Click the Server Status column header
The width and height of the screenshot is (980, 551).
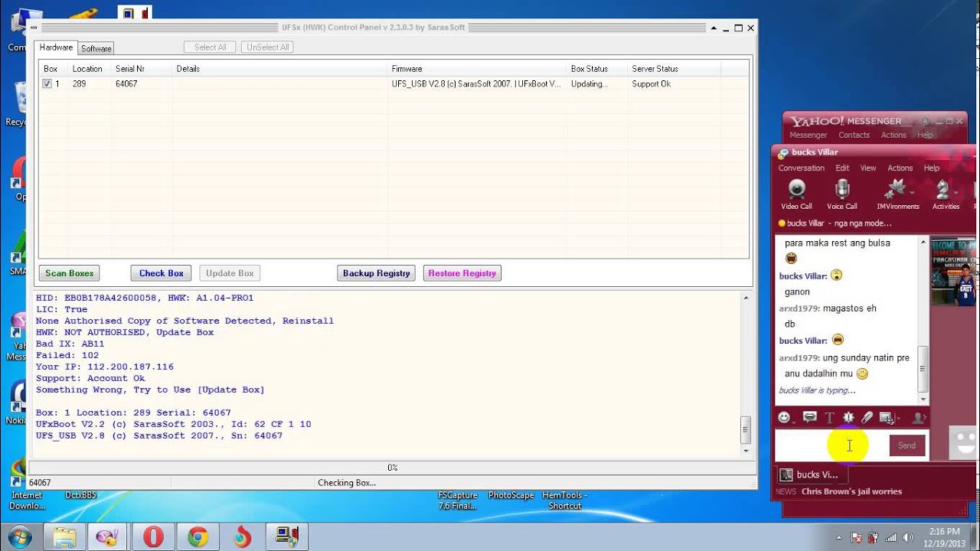pyautogui.click(x=675, y=69)
